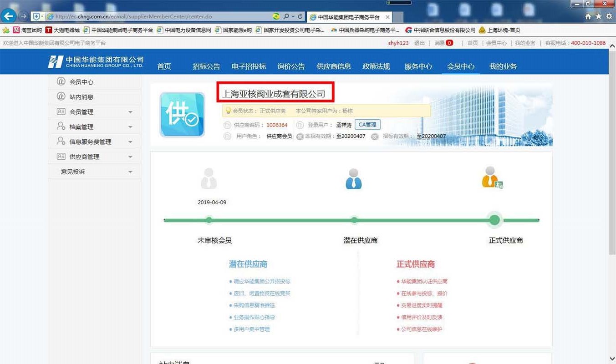Open the 上海环境-首页 bookmark
Image resolution: width=616 pixels, height=364 pixels.
click(x=499, y=30)
